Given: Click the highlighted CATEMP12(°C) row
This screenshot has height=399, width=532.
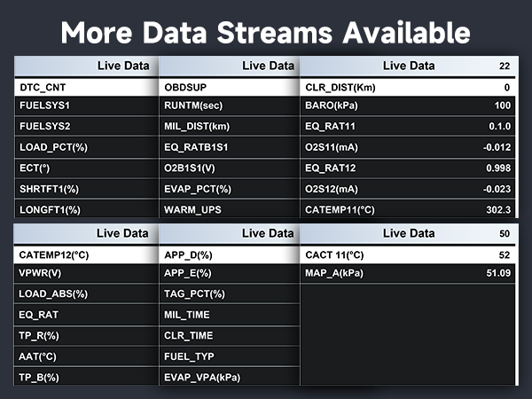Looking at the screenshot, I should click(86, 254).
